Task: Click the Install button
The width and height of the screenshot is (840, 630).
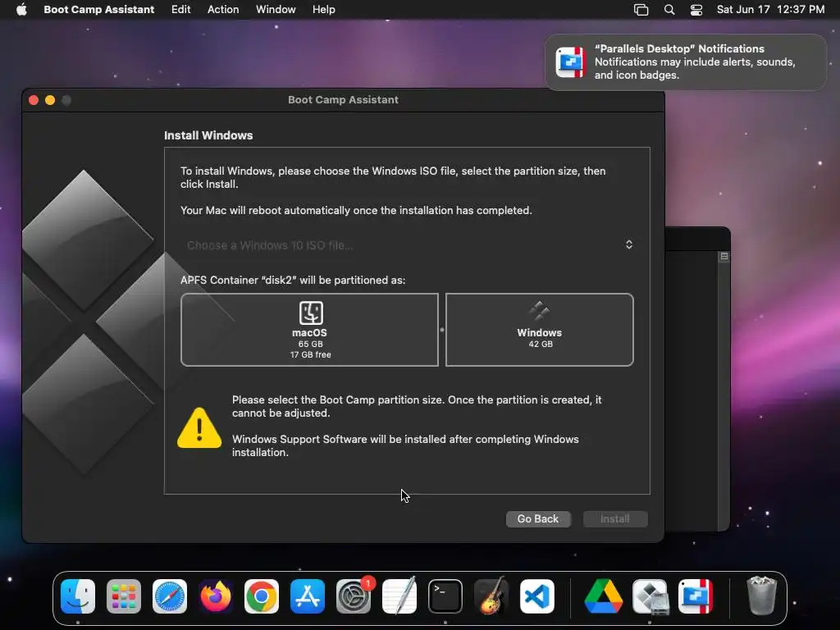Action: (x=615, y=518)
